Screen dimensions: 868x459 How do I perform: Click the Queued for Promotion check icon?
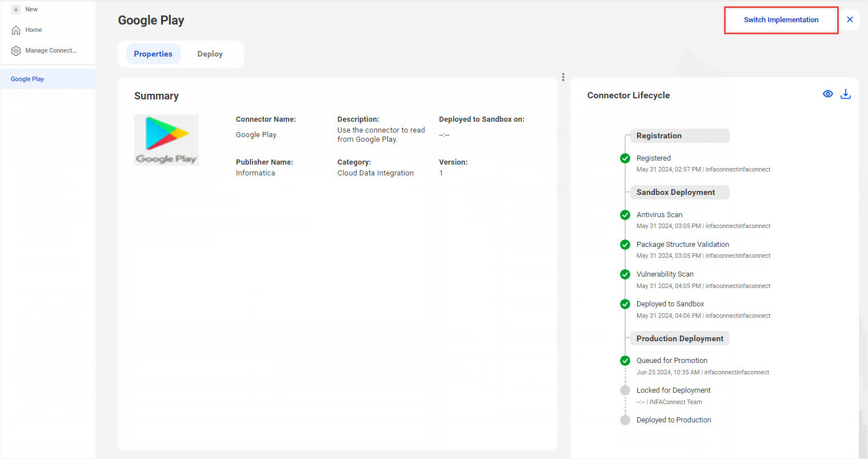(625, 361)
